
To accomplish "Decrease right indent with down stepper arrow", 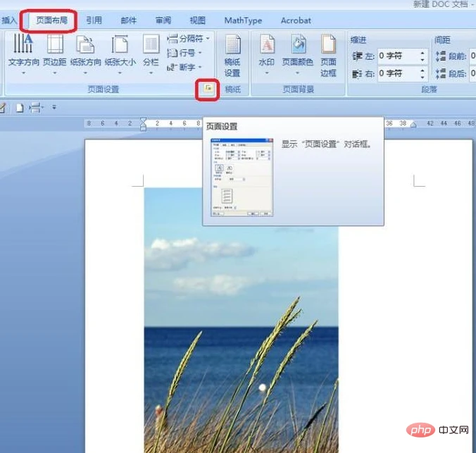I will (422, 77).
